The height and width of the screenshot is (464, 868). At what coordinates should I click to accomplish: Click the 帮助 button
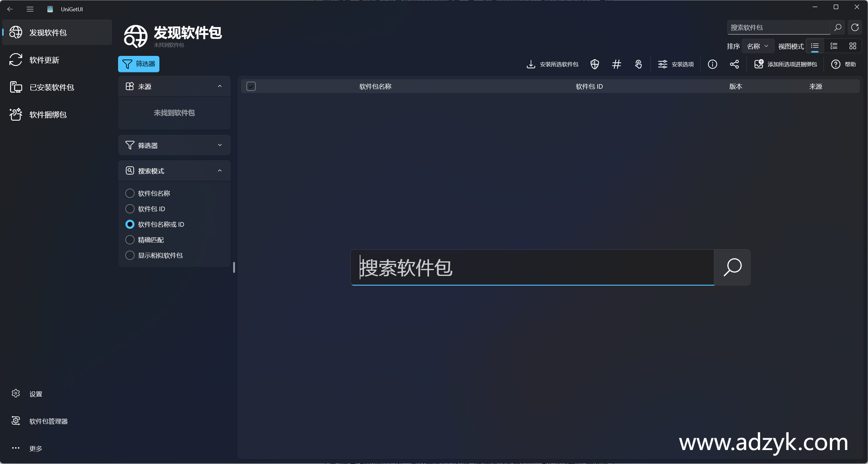pyautogui.click(x=844, y=64)
